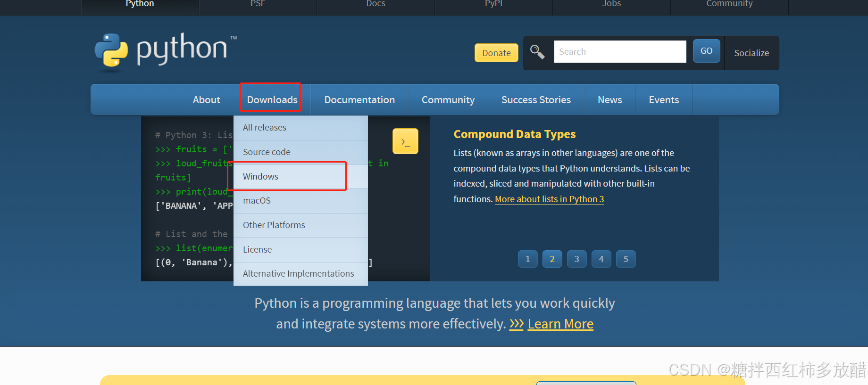
Task: Open More about lists in Python 3 link
Action: [550, 199]
